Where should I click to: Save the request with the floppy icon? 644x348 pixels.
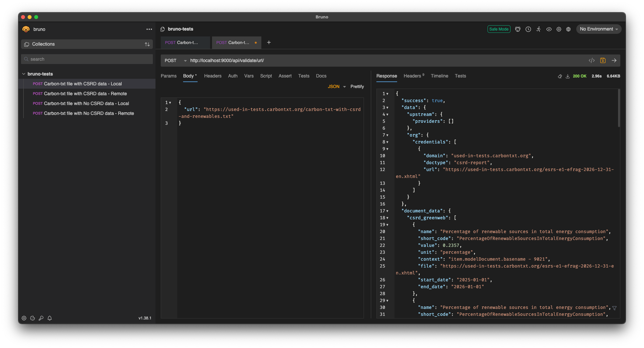[603, 60]
